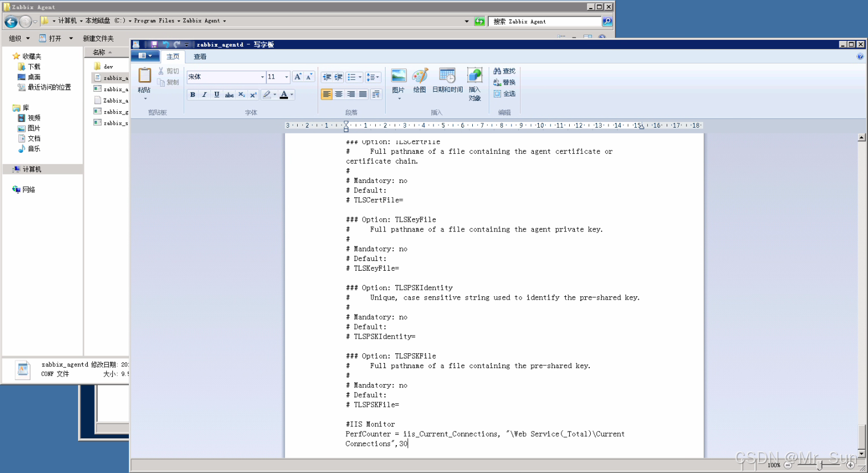Toggle Underline formatting

[x=217, y=95]
